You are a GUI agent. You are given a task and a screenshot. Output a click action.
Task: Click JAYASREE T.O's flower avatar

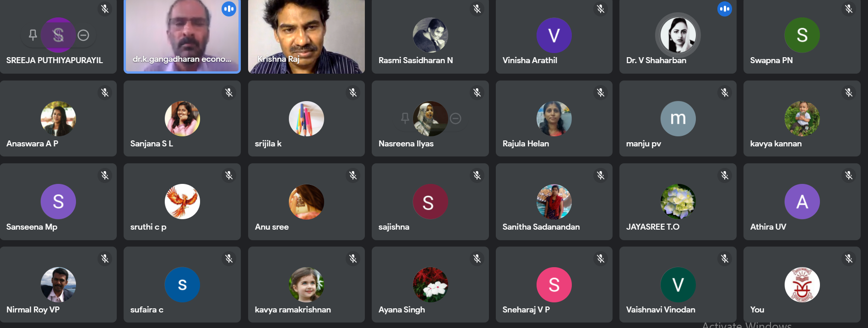pos(678,202)
